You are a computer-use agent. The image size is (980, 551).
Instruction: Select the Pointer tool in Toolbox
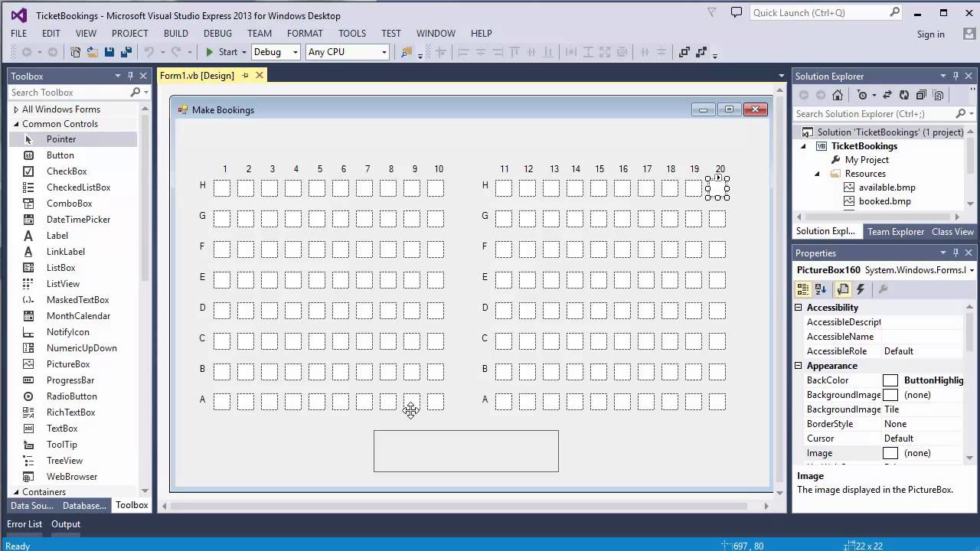(x=61, y=139)
